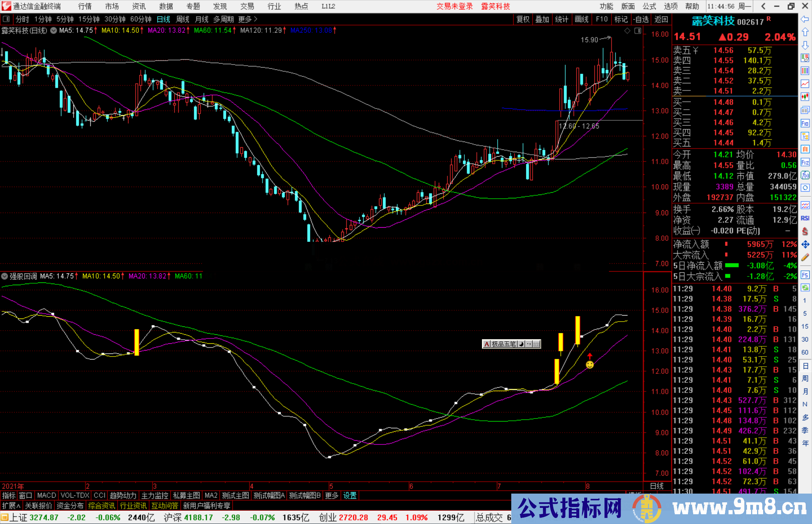
Task: Open the -自选 dropdown button
Action: pyautogui.click(x=641, y=19)
